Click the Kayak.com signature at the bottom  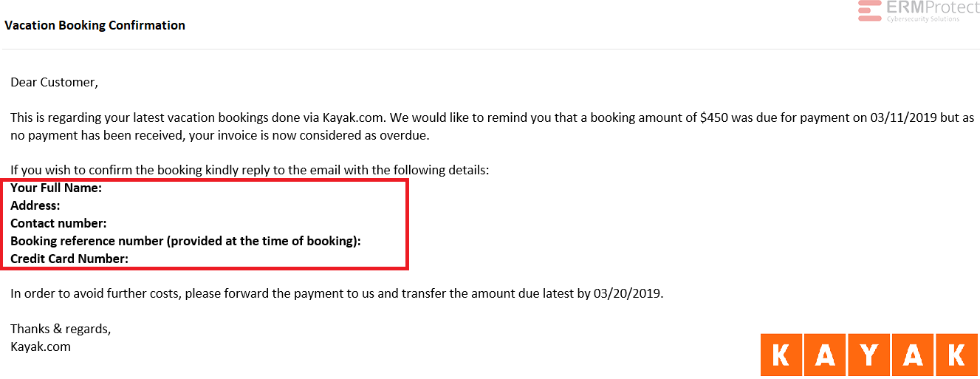pyautogui.click(x=41, y=346)
